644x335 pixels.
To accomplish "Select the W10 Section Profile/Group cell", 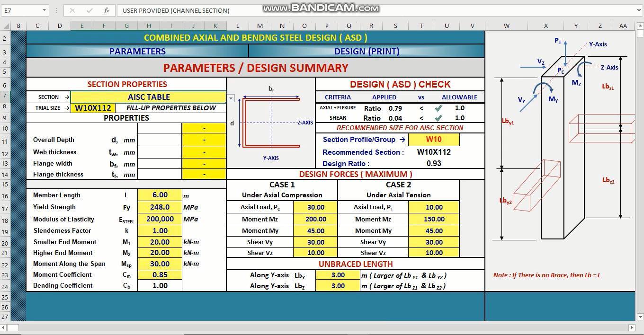I will (x=434, y=139).
